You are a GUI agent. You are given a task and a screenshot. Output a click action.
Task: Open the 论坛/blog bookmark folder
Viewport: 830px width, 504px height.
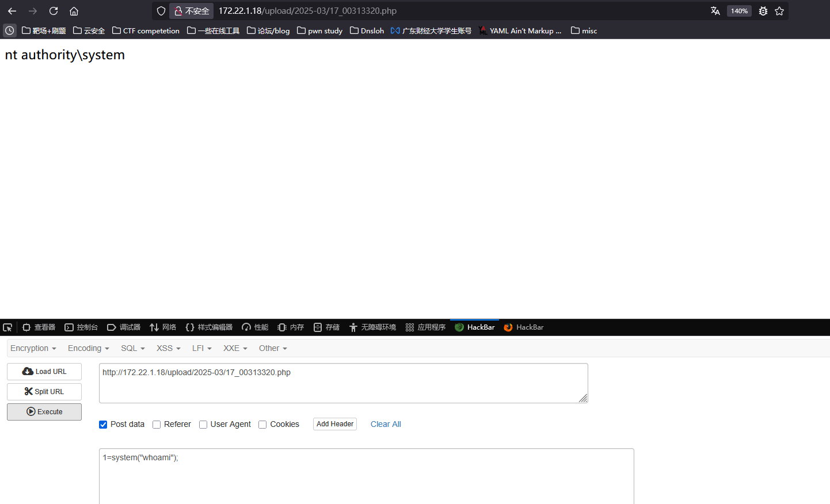point(268,30)
